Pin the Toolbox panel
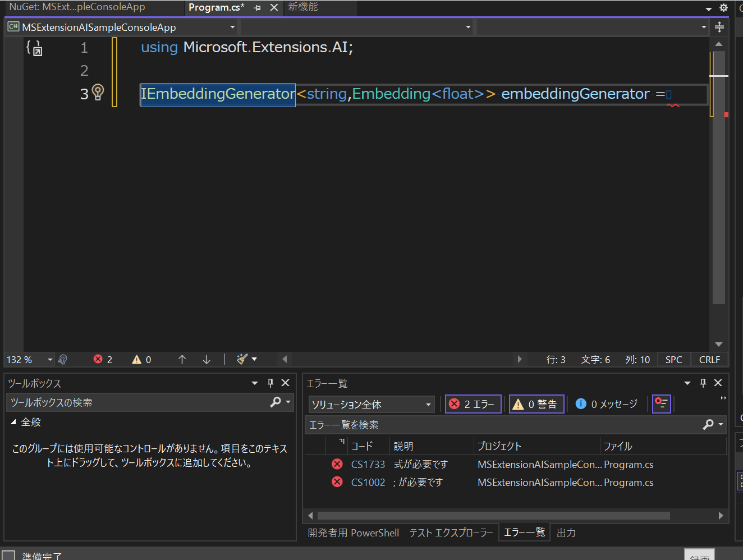Image resolution: width=743 pixels, height=560 pixels. coord(270,383)
